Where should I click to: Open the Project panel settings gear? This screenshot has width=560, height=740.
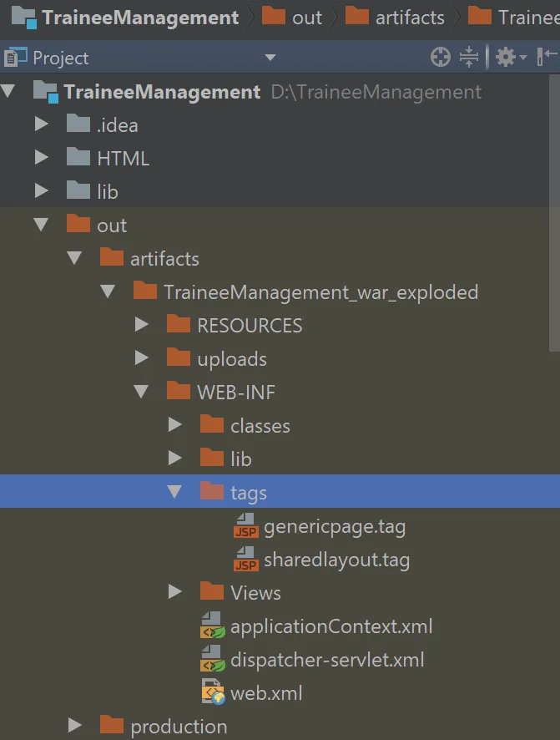(x=506, y=58)
